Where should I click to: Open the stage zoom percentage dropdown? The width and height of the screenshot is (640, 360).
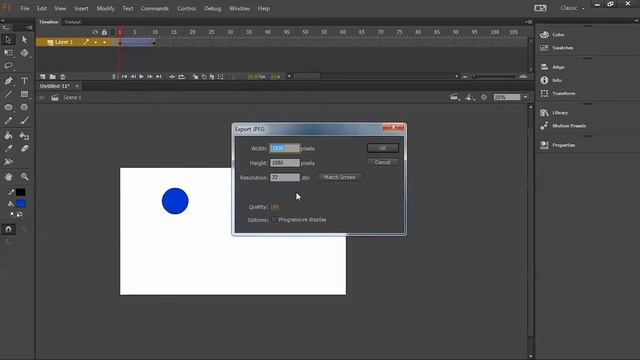click(525, 97)
